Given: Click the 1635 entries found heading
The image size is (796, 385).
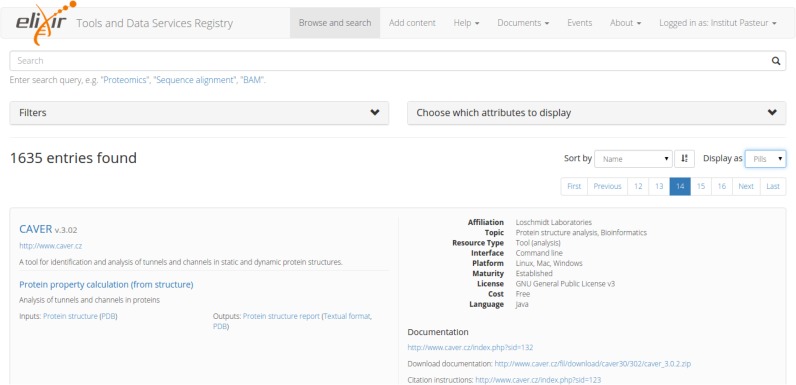Looking at the screenshot, I should coord(73,158).
